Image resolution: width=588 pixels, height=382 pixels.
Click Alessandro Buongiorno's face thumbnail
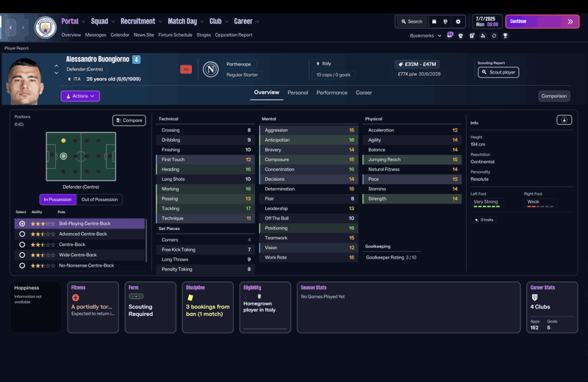coord(25,82)
